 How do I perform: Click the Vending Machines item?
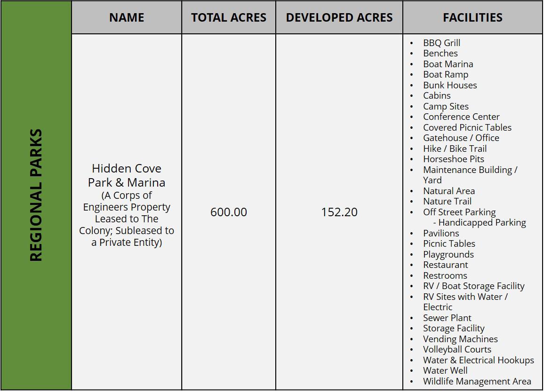pyautogui.click(x=460, y=339)
